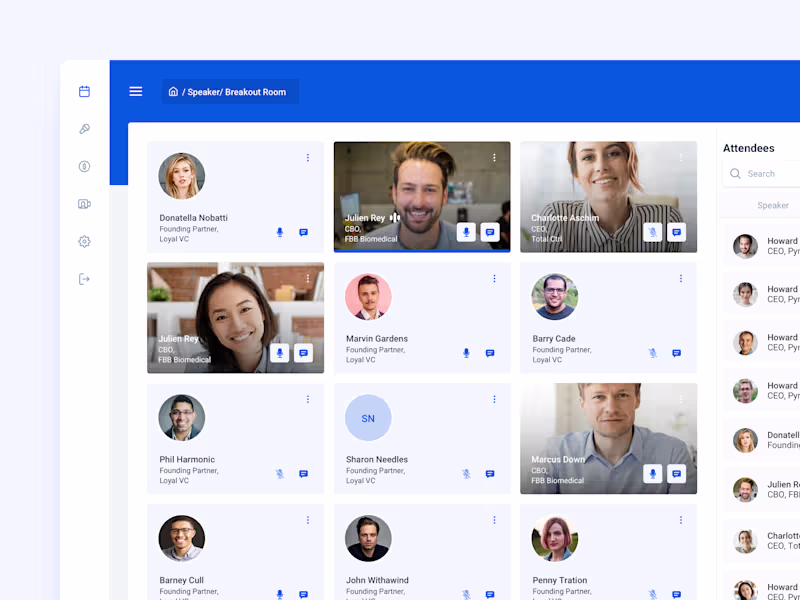Open the microphone speaker icon in sidebar
The height and width of the screenshot is (600, 800).
(x=84, y=129)
